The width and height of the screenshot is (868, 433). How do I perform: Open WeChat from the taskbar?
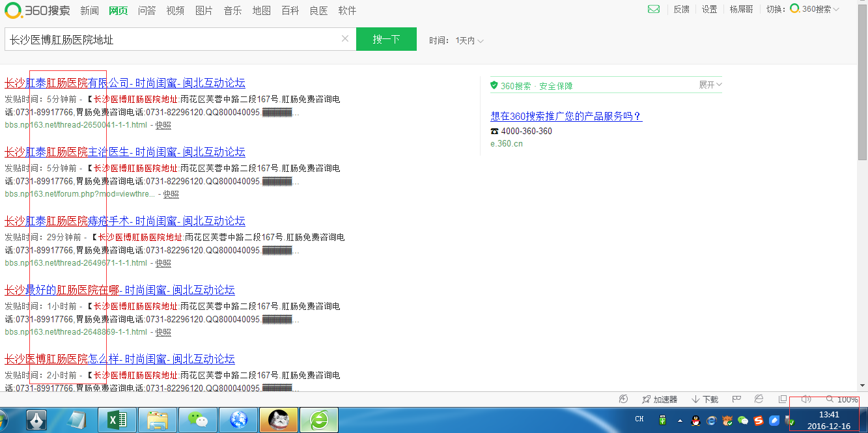point(197,420)
